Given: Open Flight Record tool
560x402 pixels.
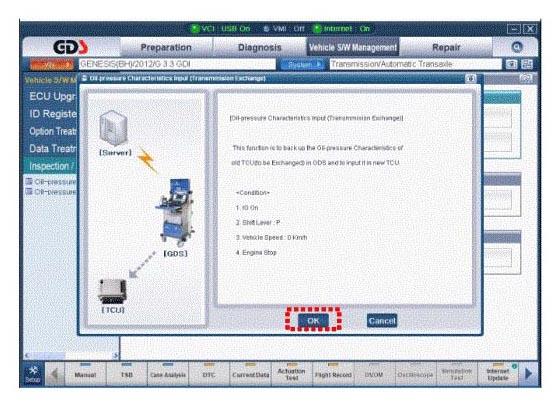Looking at the screenshot, I should pos(333,374).
